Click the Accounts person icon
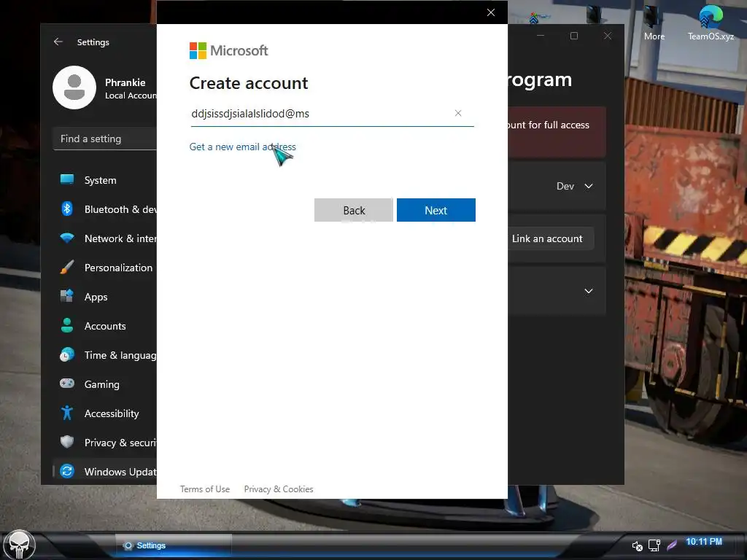Screen dimensions: 747x560 click(67, 325)
